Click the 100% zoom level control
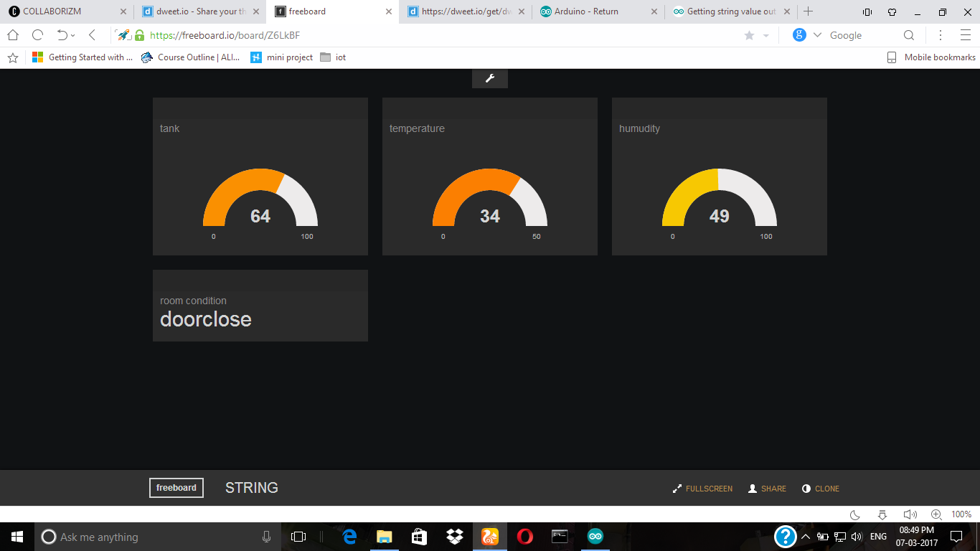The height and width of the screenshot is (551, 980). [961, 514]
